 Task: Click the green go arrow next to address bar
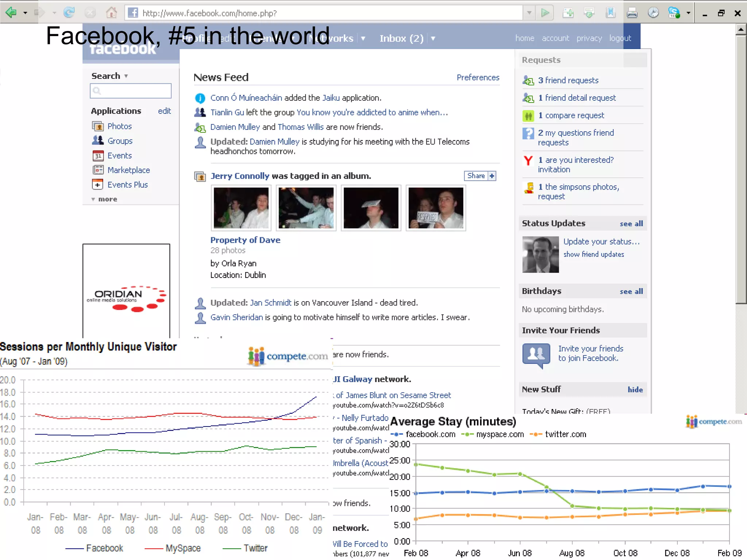(545, 13)
